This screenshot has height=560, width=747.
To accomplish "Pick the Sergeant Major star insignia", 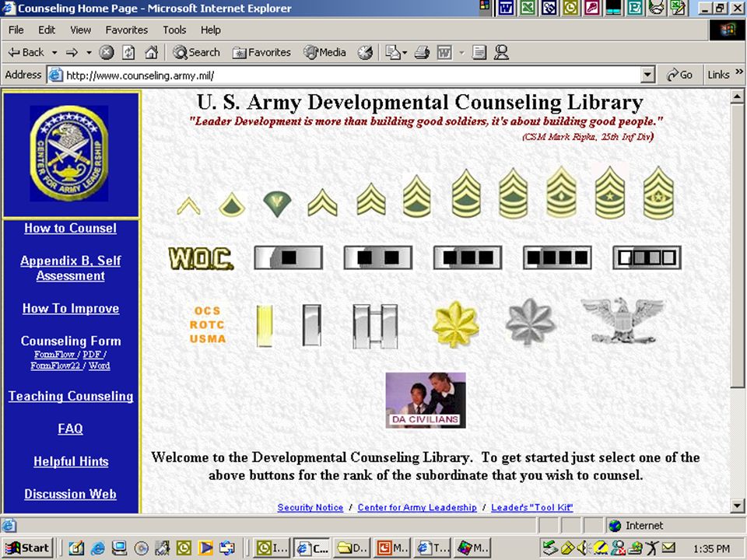I will pyautogui.click(x=610, y=192).
